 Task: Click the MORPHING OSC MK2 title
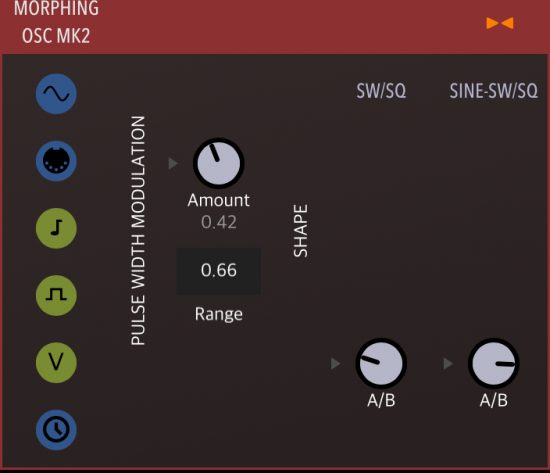click(56, 22)
